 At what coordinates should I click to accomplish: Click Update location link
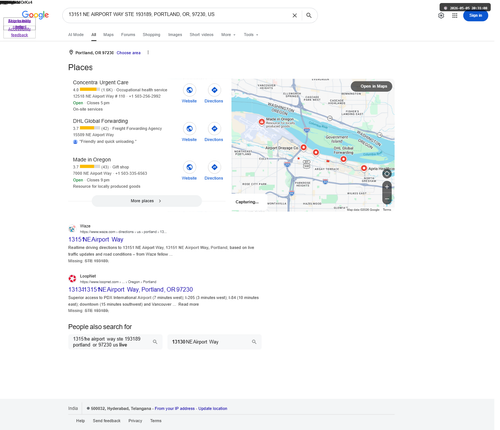[213, 409]
